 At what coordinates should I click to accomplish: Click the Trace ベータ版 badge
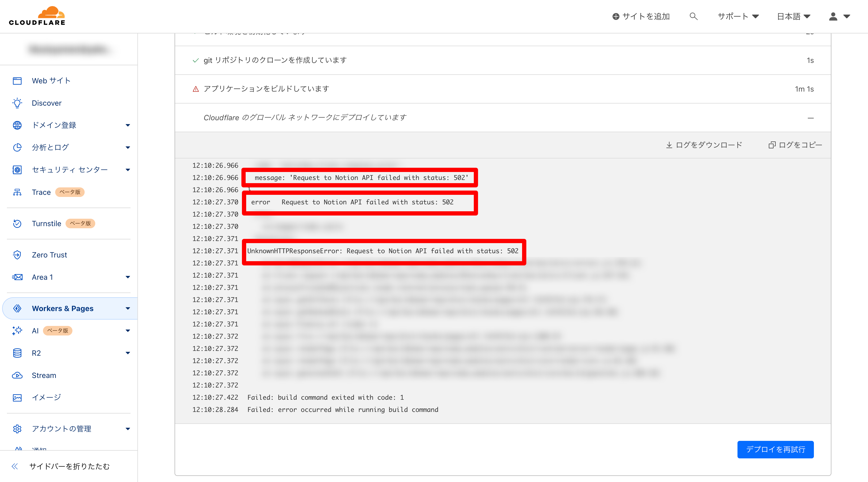70,192
